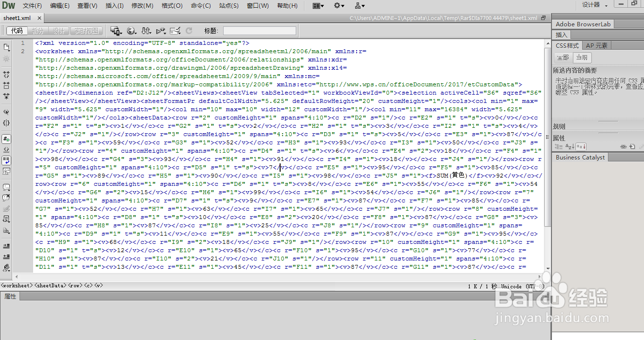Expand the Adobe BrowserLab panel
The height and width of the screenshot is (340, 644).
point(583,24)
